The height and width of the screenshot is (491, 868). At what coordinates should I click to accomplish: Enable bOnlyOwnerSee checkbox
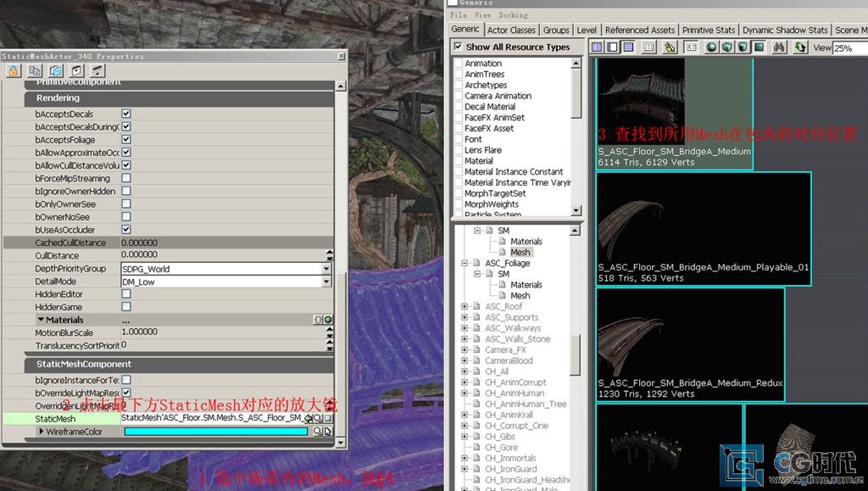[126, 204]
